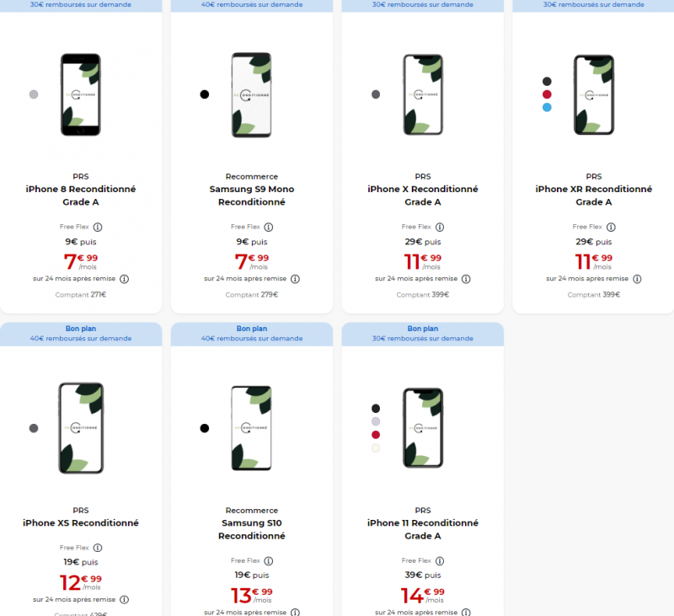The image size is (674, 616).
Task: Choose blue color for iPhone XR
Action: [x=547, y=107]
